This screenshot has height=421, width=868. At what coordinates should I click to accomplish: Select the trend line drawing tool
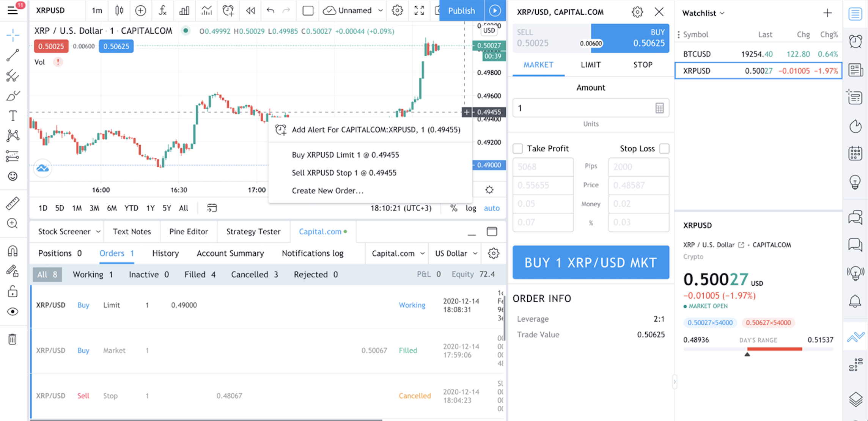click(x=13, y=55)
